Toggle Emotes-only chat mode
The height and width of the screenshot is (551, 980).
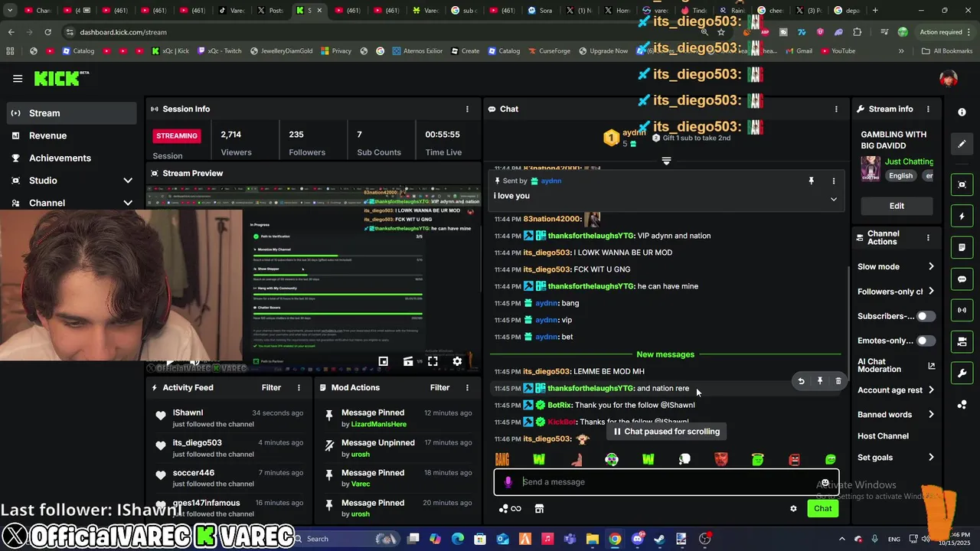[926, 341]
